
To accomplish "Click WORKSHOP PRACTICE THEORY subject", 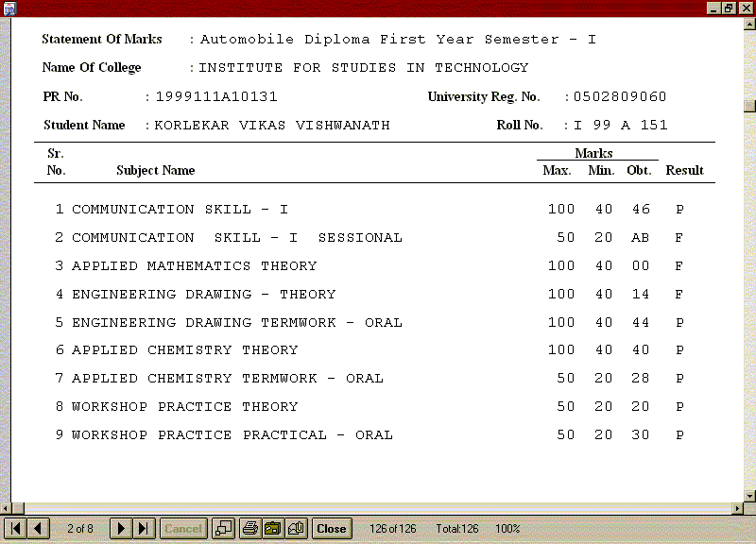I will [x=184, y=407].
